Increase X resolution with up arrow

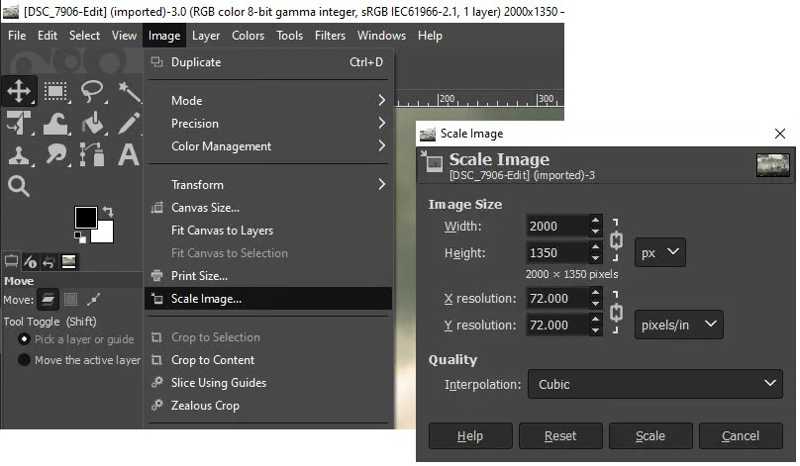[595, 292]
